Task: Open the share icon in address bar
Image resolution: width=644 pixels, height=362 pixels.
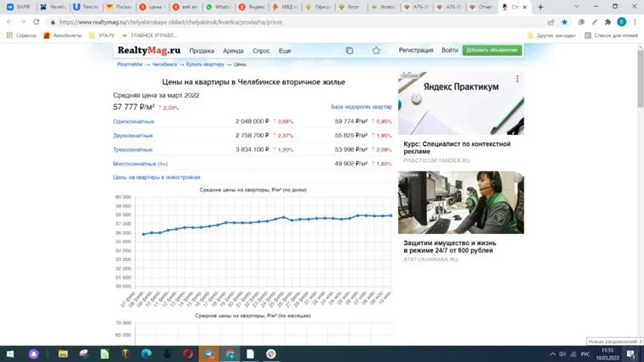Action: (551, 22)
